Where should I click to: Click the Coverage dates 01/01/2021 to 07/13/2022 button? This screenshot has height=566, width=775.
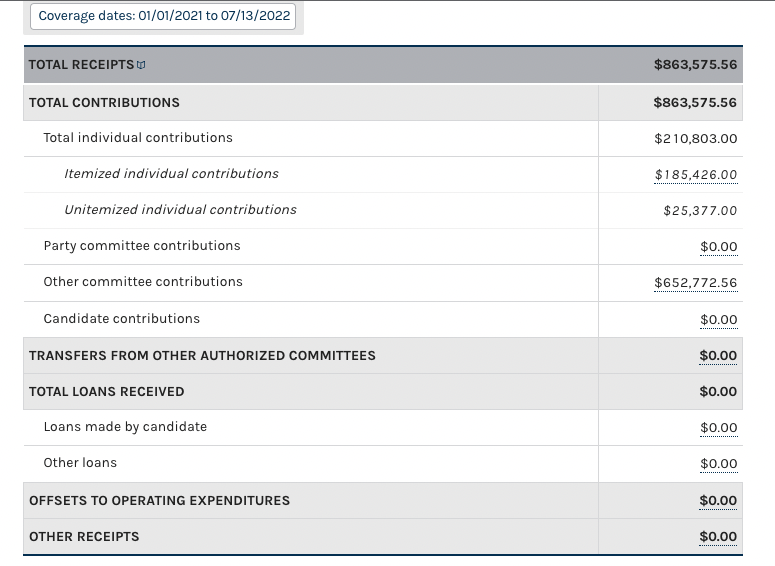point(164,16)
